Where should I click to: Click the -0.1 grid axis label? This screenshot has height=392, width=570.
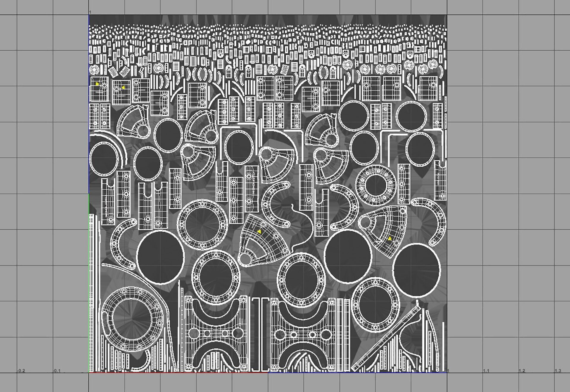pos(56,371)
